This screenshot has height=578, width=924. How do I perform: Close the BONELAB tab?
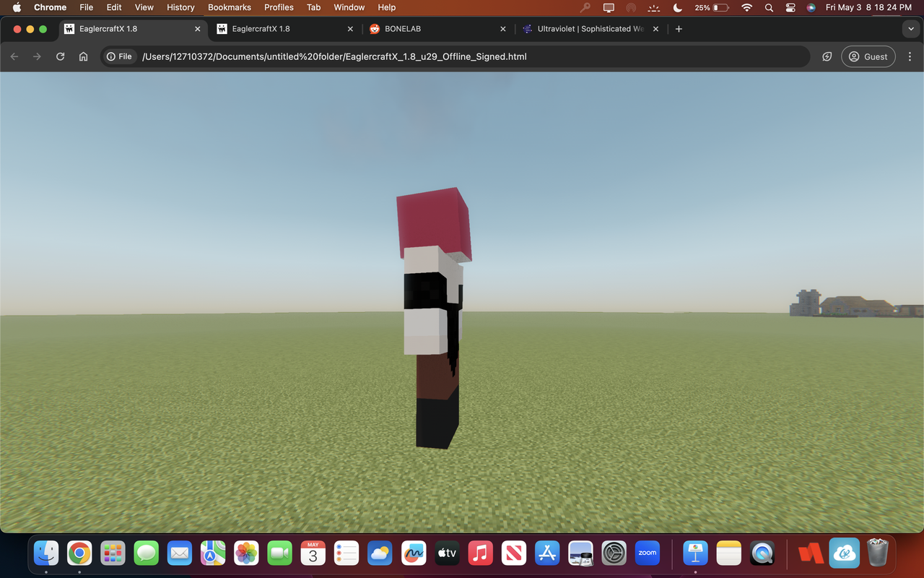(503, 29)
